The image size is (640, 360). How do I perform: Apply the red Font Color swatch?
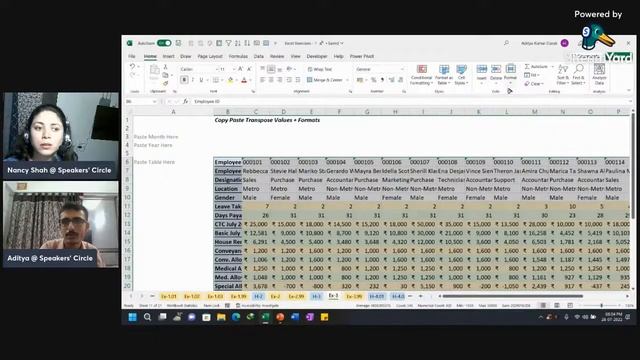coord(244,80)
